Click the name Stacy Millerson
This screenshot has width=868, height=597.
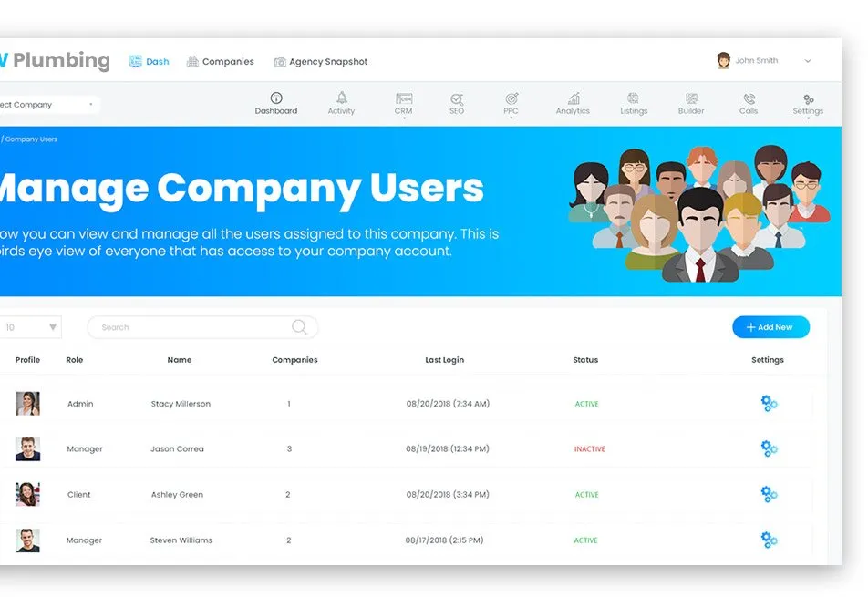[181, 404]
